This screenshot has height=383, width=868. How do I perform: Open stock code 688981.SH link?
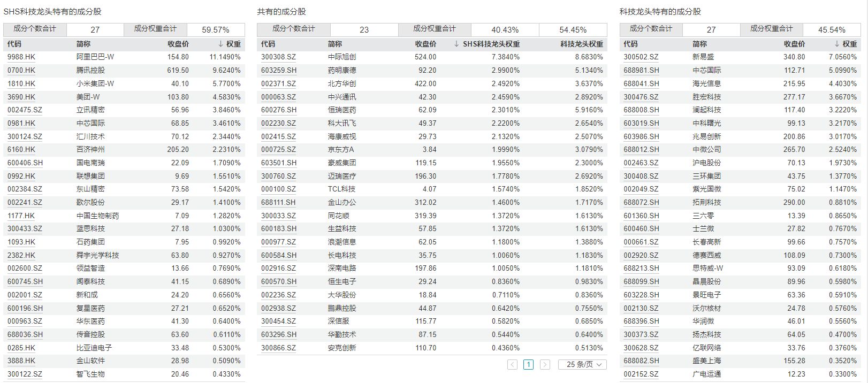tap(641, 70)
